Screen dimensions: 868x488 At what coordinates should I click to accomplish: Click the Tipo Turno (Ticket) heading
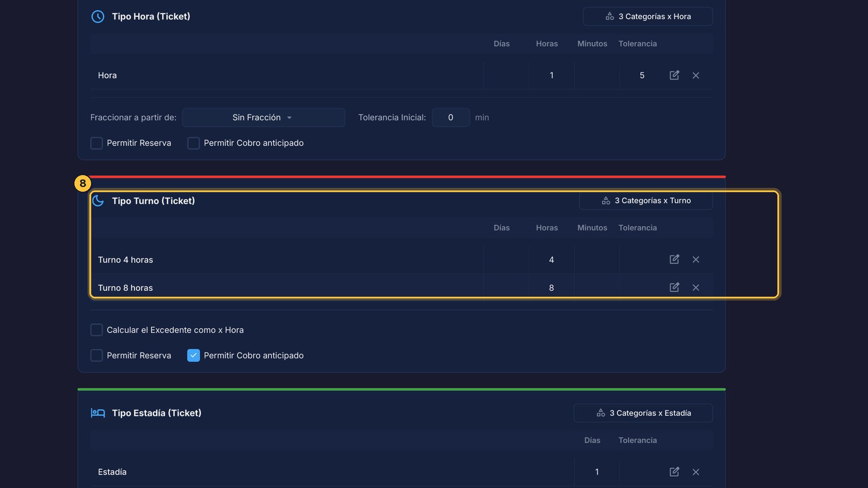154,201
